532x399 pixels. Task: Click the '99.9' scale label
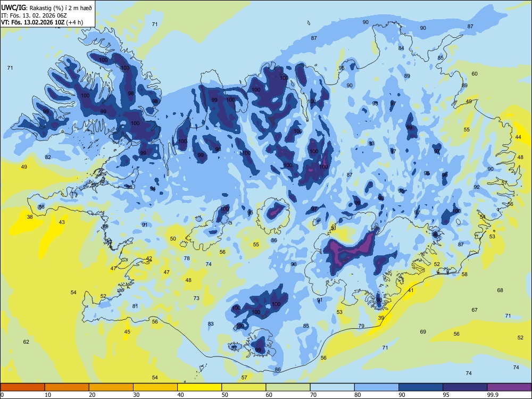pos(492,395)
